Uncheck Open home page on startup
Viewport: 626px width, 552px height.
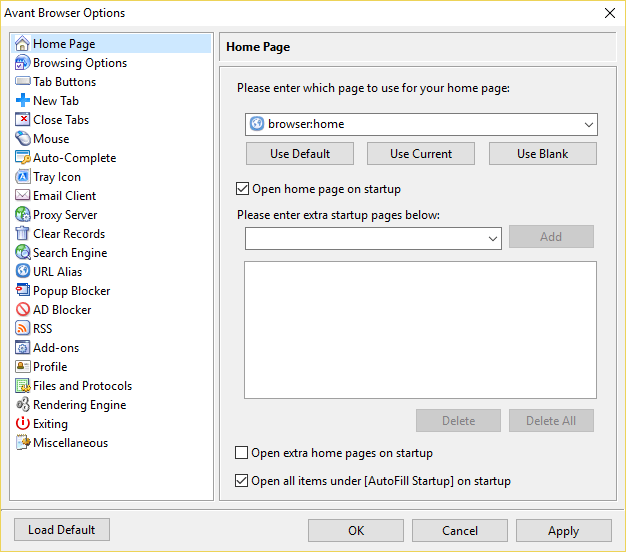(242, 188)
